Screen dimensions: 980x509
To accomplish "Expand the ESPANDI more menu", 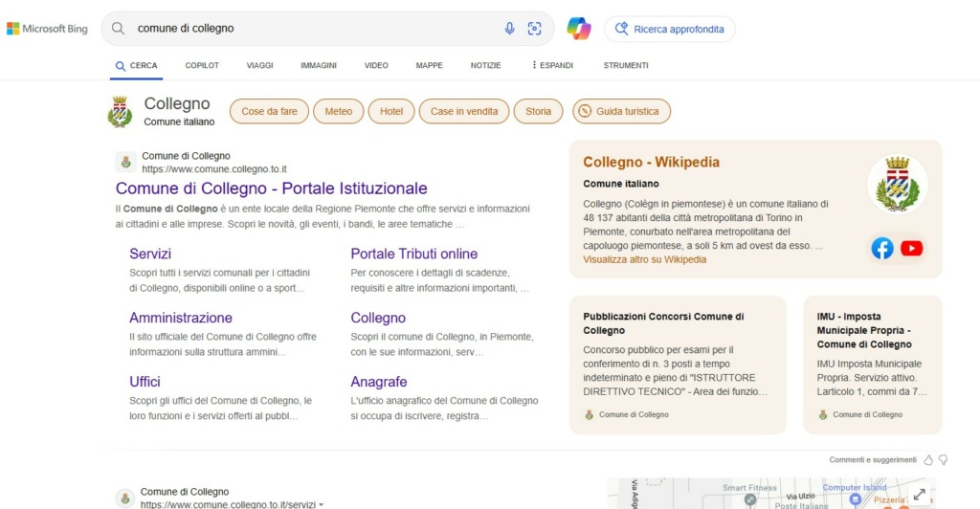I will (x=552, y=65).
